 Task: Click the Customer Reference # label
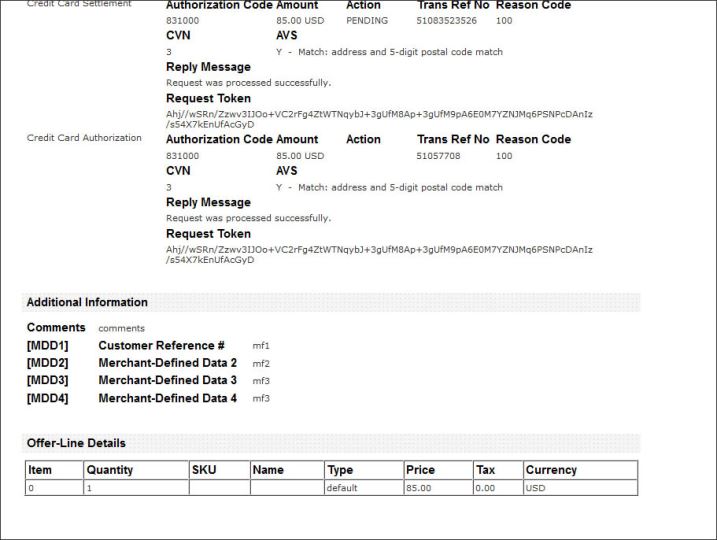(x=161, y=345)
